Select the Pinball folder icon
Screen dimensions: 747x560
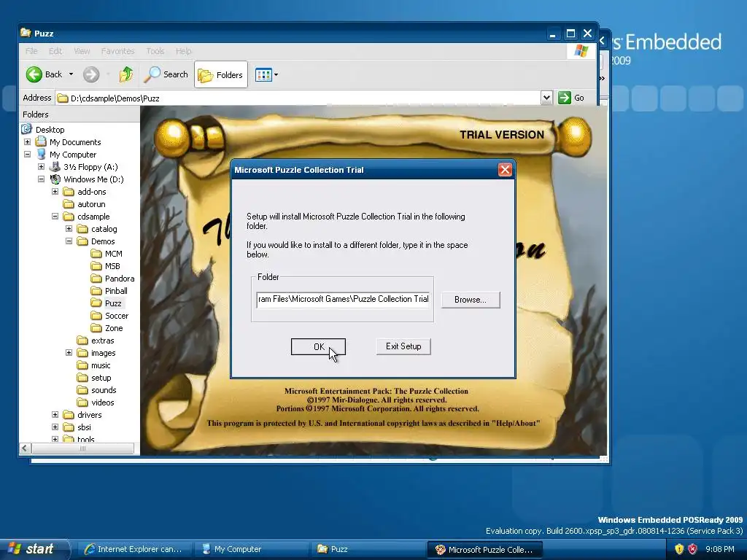96,290
